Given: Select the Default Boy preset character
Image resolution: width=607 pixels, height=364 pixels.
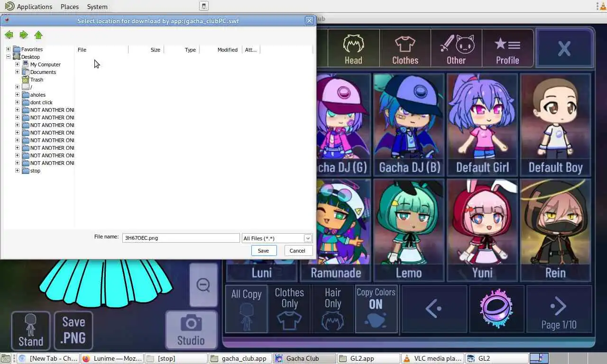Looking at the screenshot, I should (555, 125).
